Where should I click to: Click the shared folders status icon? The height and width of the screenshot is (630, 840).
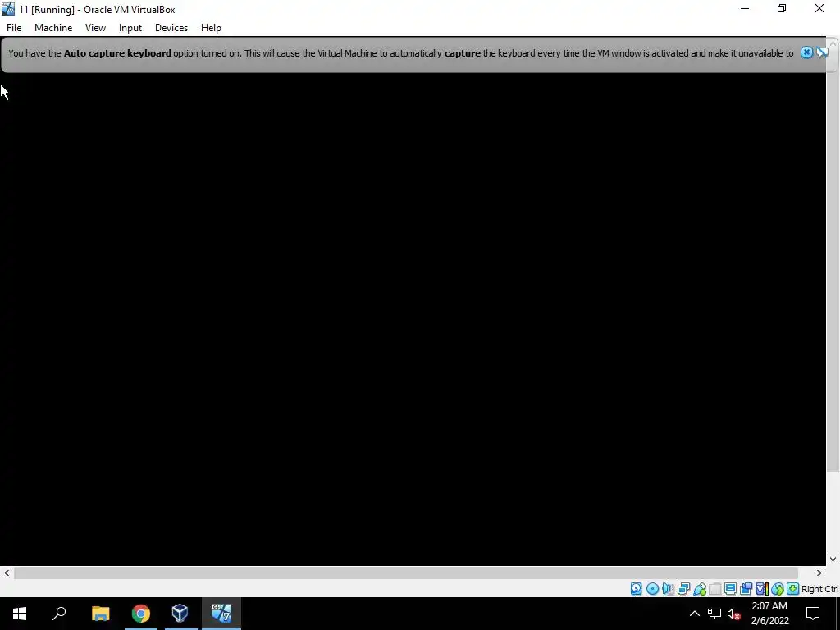[x=715, y=589]
